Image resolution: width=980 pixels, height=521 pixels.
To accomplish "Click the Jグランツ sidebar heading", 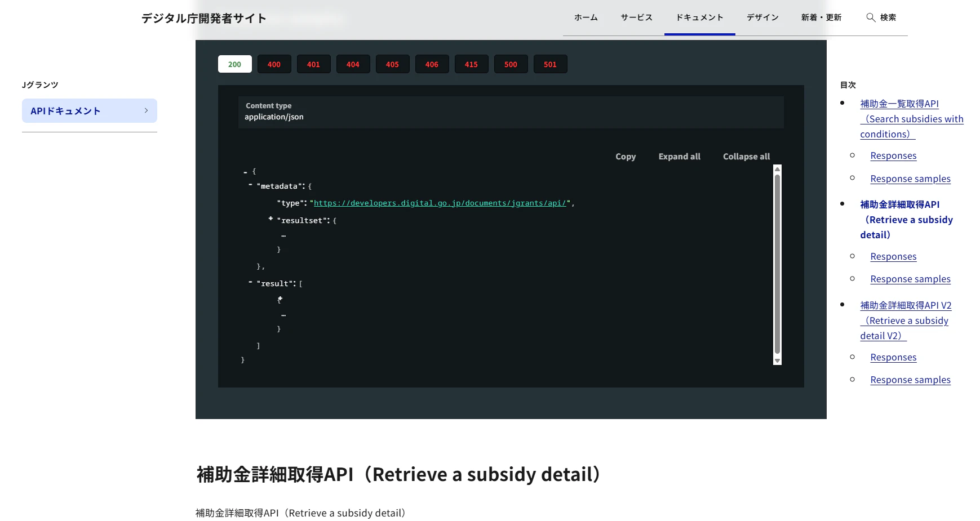I will click(x=40, y=84).
